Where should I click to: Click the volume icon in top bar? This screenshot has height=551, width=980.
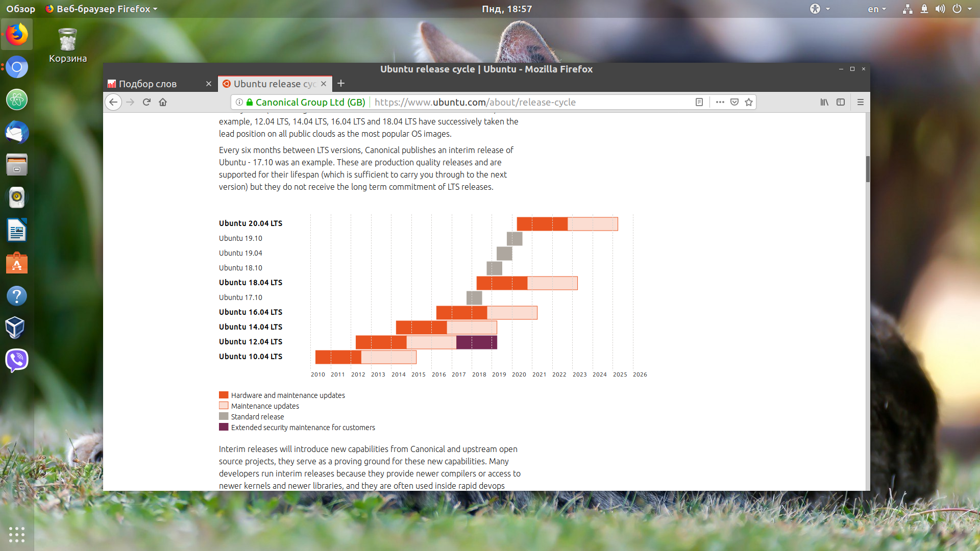point(940,9)
